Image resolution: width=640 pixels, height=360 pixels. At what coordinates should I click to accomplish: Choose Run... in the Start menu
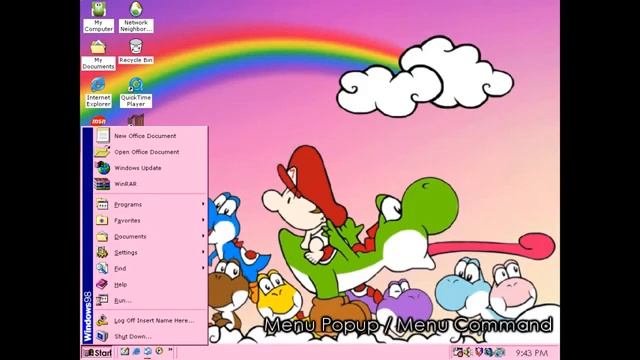(x=151, y=300)
